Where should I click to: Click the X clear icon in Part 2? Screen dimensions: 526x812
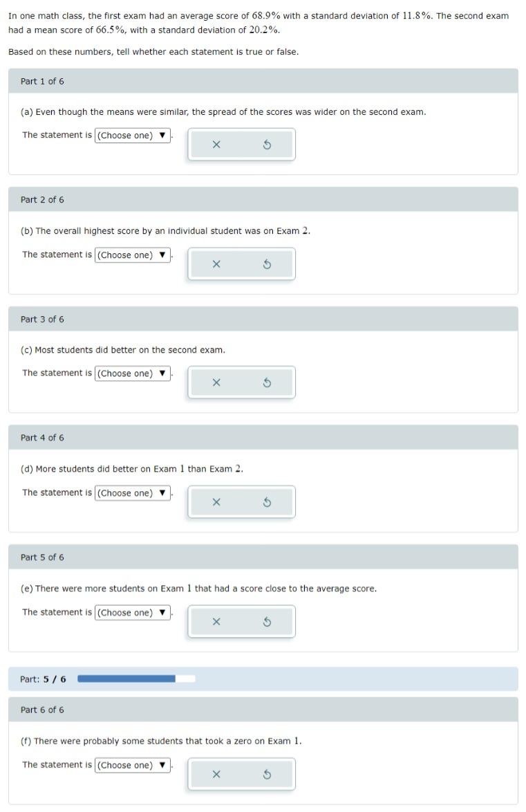[x=216, y=264]
